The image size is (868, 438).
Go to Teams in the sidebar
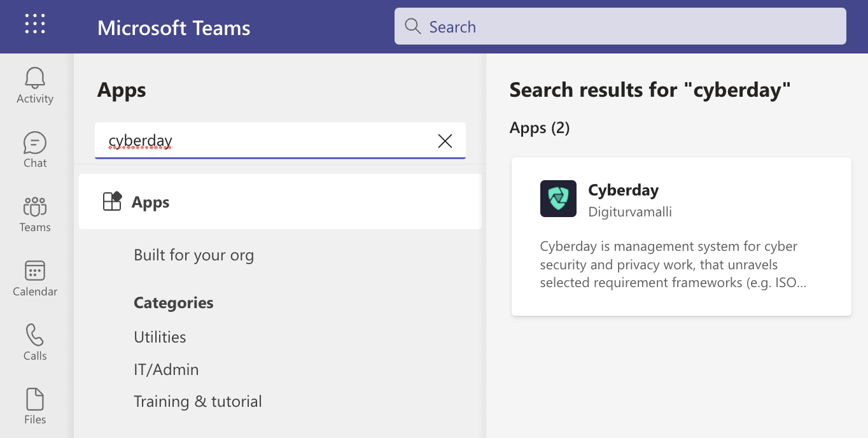point(35,214)
